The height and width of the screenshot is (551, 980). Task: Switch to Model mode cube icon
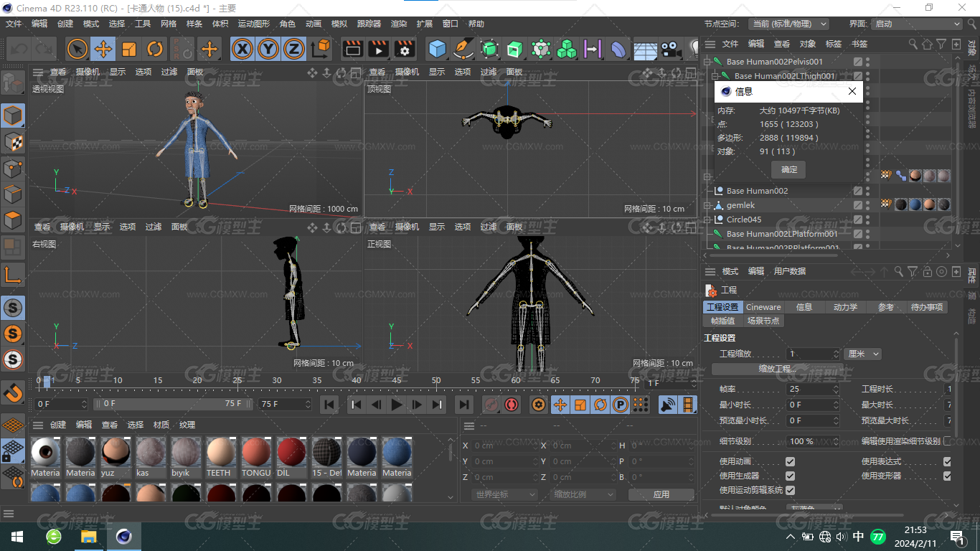pyautogui.click(x=13, y=115)
